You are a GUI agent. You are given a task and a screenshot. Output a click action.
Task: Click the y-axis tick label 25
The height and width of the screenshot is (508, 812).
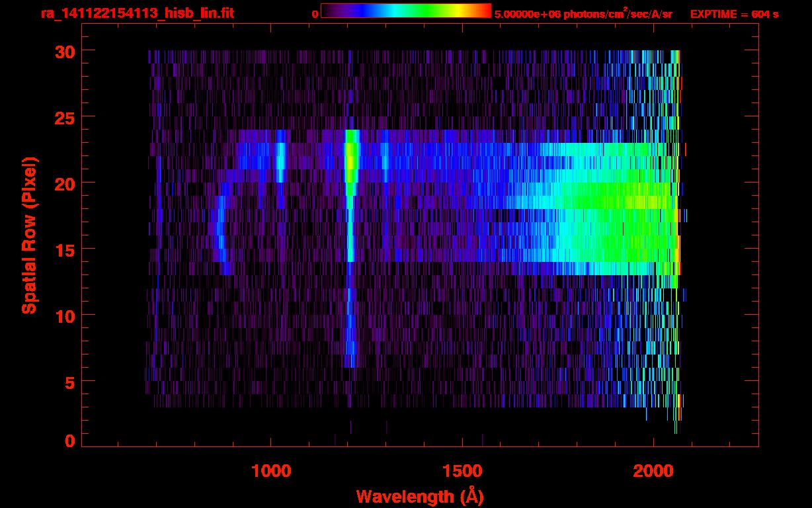pyautogui.click(x=63, y=117)
